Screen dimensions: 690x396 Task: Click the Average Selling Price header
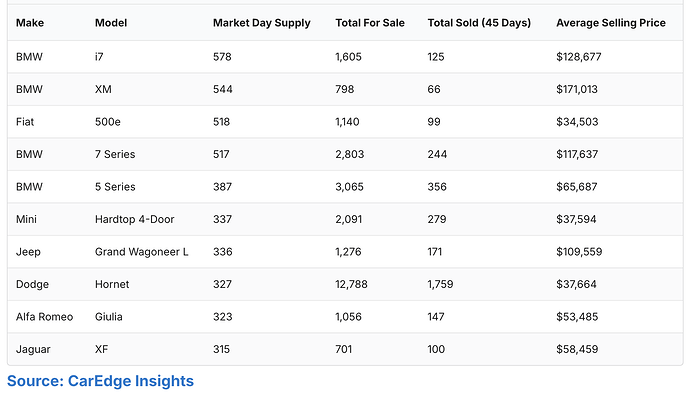tap(611, 23)
